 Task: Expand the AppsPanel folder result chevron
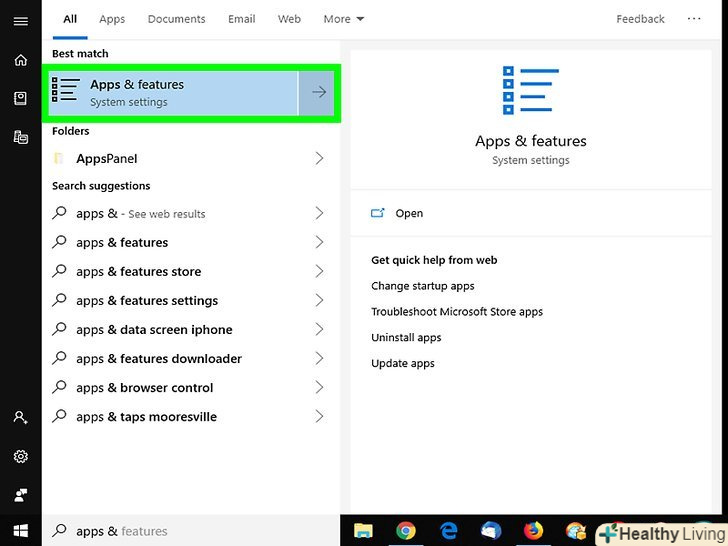coord(319,158)
